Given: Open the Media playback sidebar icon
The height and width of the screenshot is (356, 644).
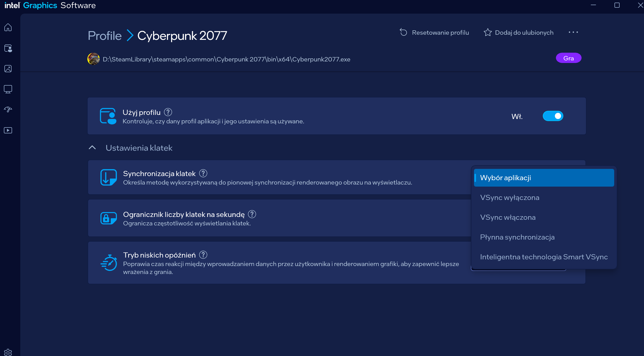Looking at the screenshot, I should [x=8, y=130].
